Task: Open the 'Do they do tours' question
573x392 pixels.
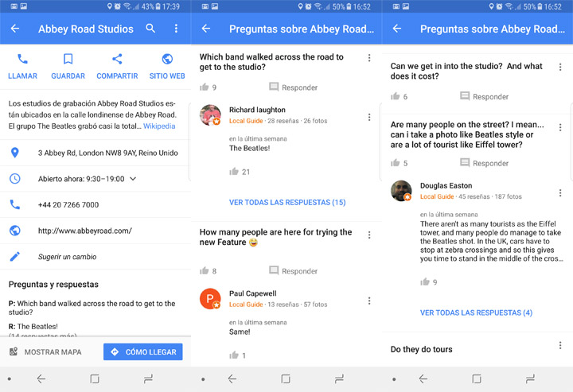Action: [x=421, y=349]
